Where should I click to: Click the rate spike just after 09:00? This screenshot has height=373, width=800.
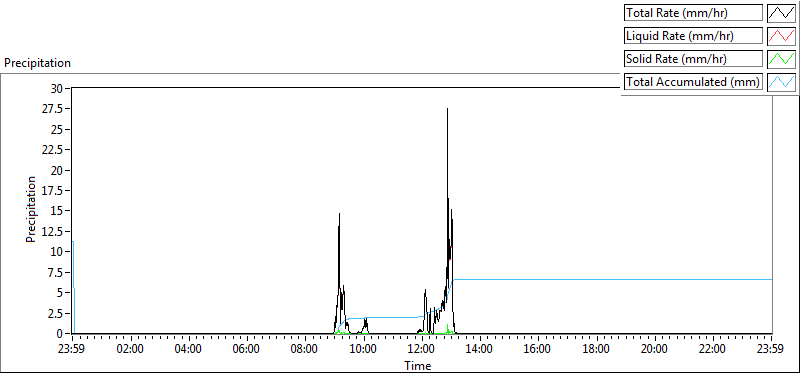(x=339, y=215)
